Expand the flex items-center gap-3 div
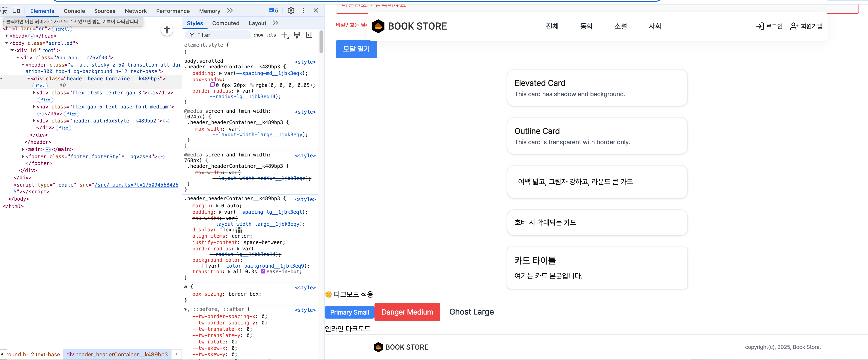 pyautogui.click(x=34, y=93)
